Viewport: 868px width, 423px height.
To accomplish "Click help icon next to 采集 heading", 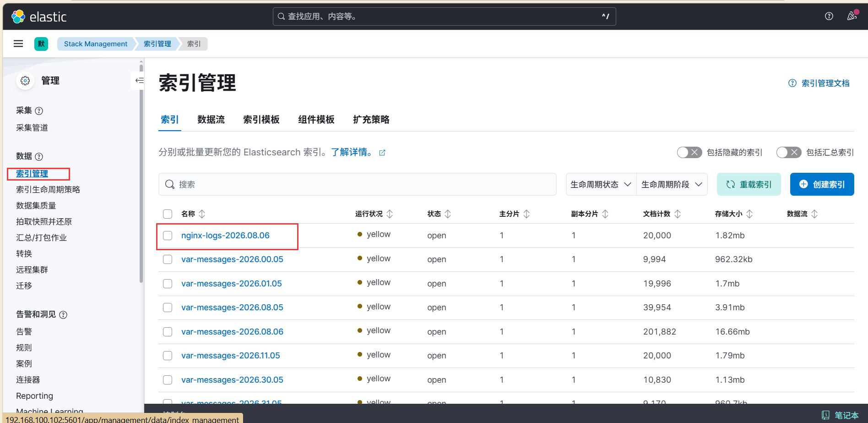I will pos(39,111).
